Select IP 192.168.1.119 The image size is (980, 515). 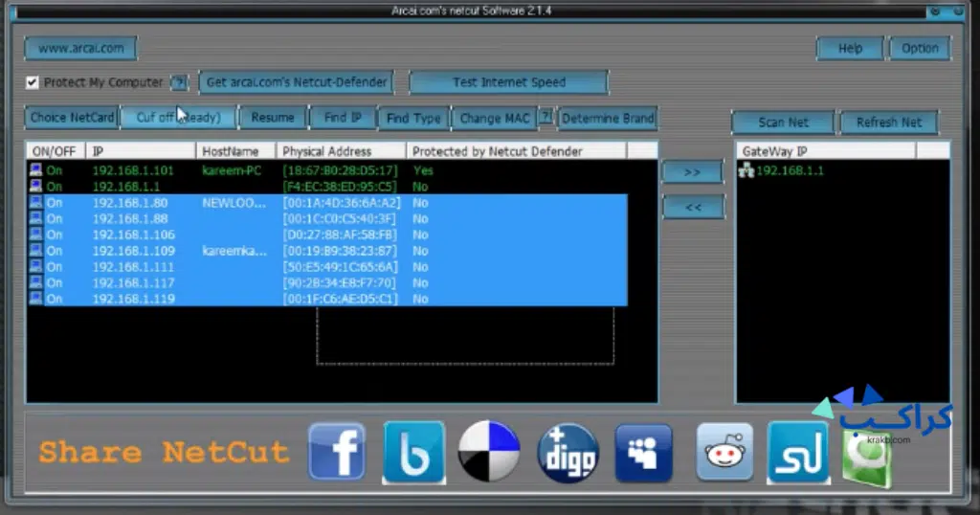click(x=133, y=299)
